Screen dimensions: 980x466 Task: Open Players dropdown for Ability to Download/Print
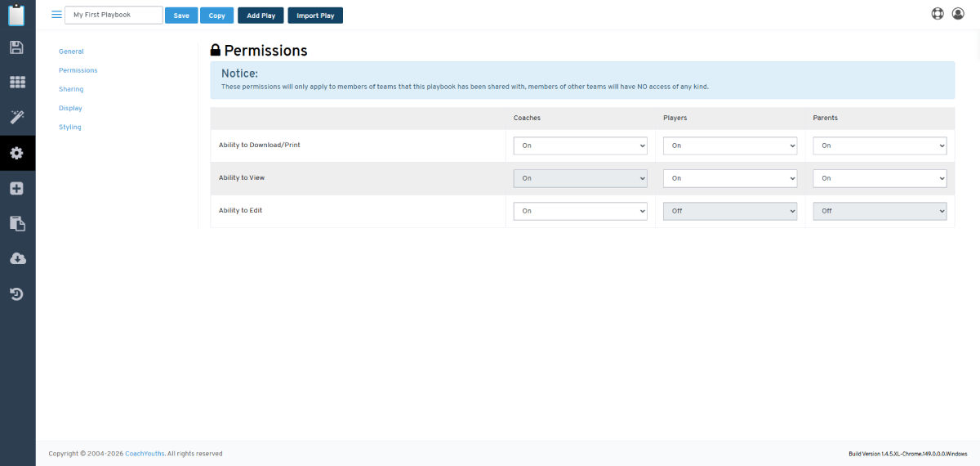pyautogui.click(x=730, y=146)
